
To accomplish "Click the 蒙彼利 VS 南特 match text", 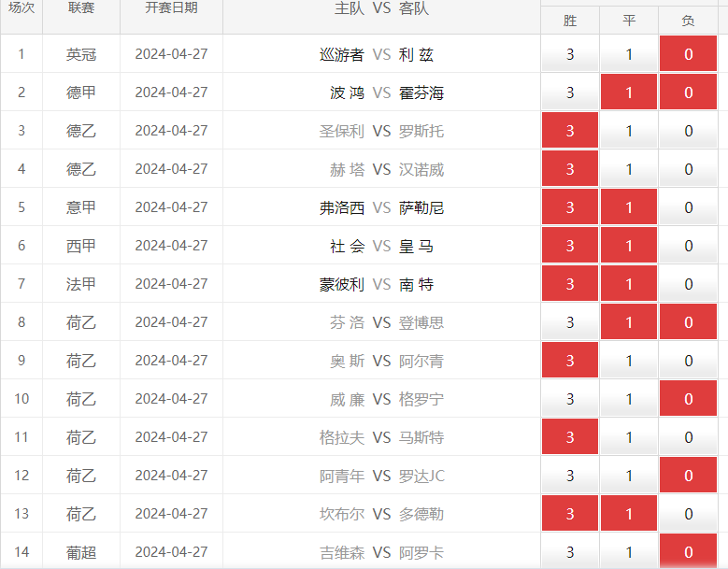I will point(377,284).
